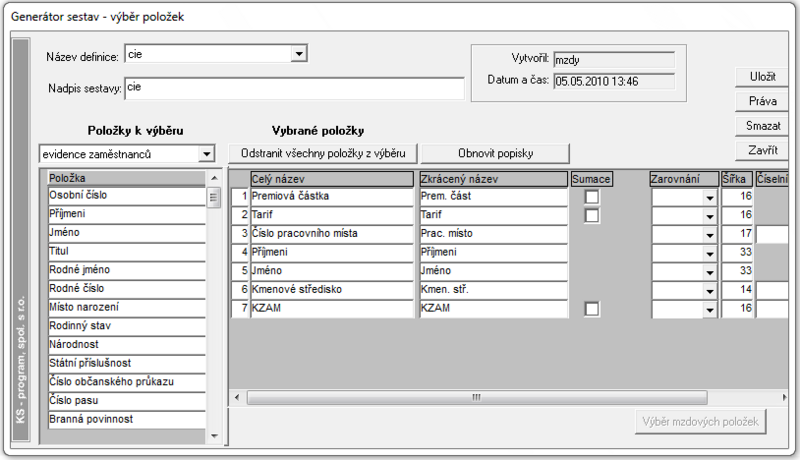The width and height of the screenshot is (800, 460).
Task: Toggle Sumace checkbox for Premiová částka
Action: [592, 197]
